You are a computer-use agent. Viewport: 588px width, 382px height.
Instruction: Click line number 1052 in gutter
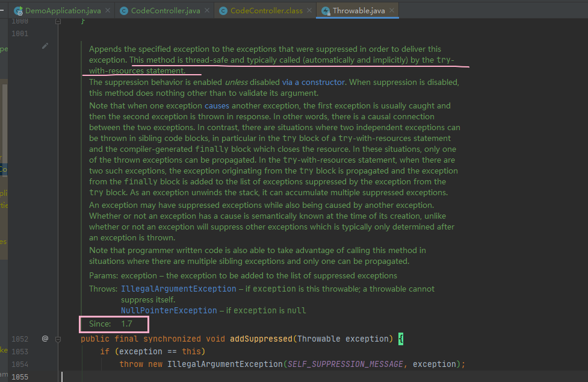20,339
